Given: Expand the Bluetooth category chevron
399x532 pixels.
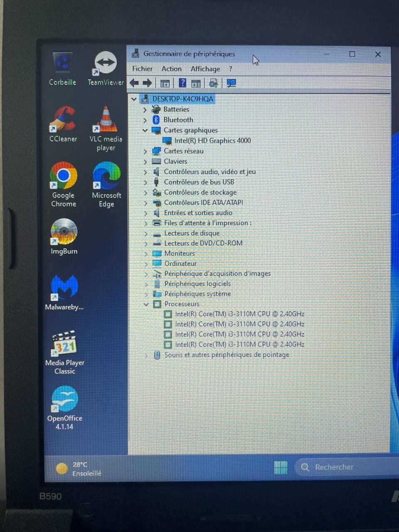Looking at the screenshot, I should pyautogui.click(x=145, y=120).
